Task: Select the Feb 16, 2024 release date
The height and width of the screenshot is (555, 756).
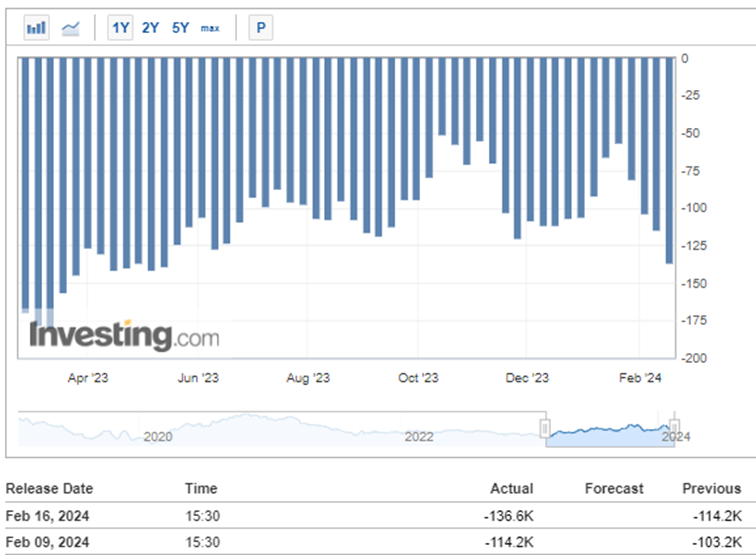Action: 47,516
